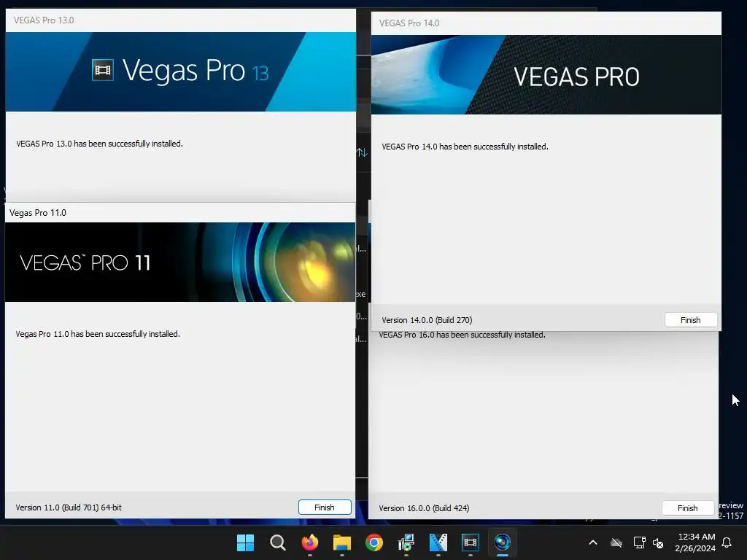Click the sort arrows icon behind installers
747x560 pixels.
pyautogui.click(x=362, y=152)
